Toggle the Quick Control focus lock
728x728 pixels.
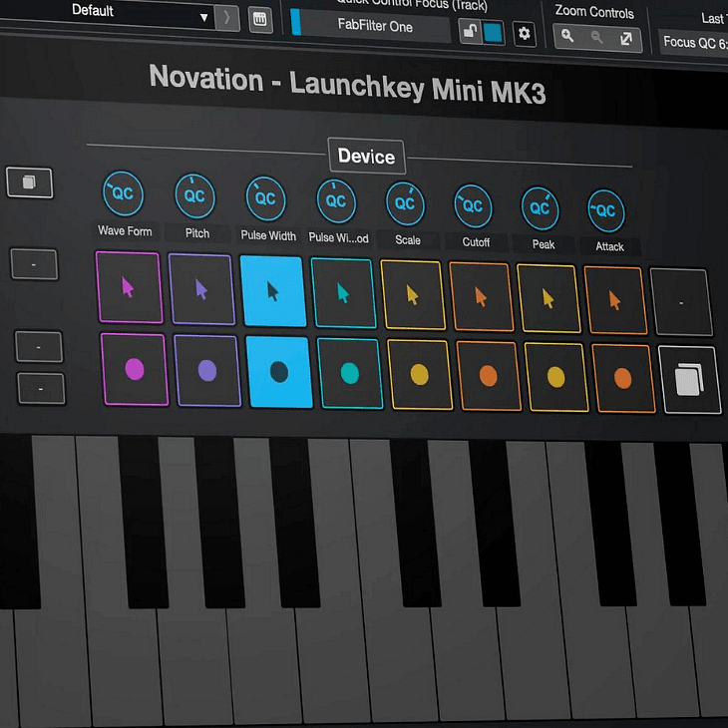pos(470,32)
